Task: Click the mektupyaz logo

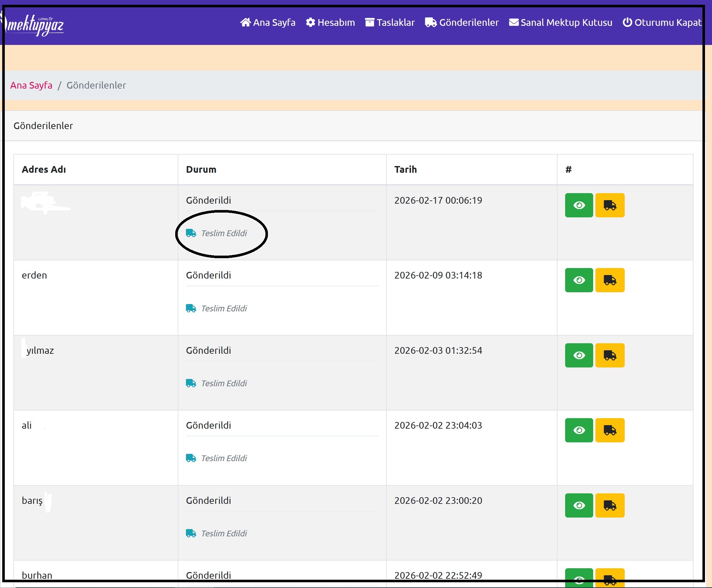Action: click(x=34, y=25)
